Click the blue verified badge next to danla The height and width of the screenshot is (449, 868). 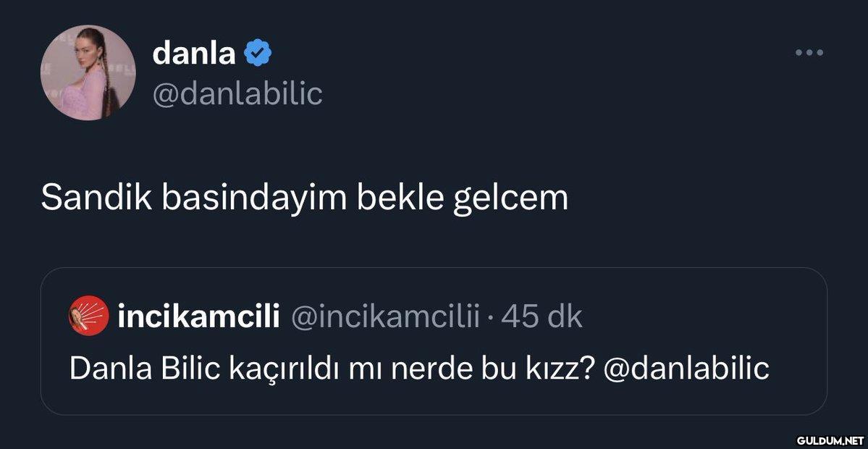coord(258,53)
